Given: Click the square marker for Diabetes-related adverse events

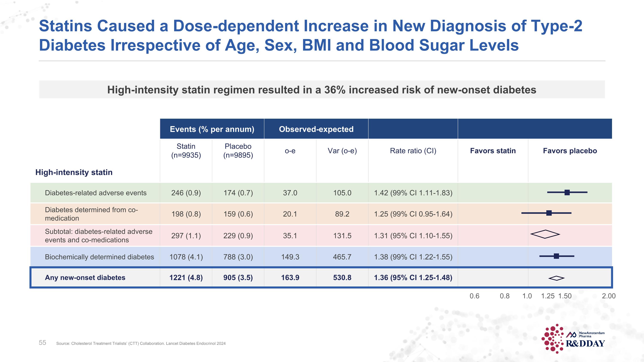Looking at the screenshot, I should [x=567, y=192].
